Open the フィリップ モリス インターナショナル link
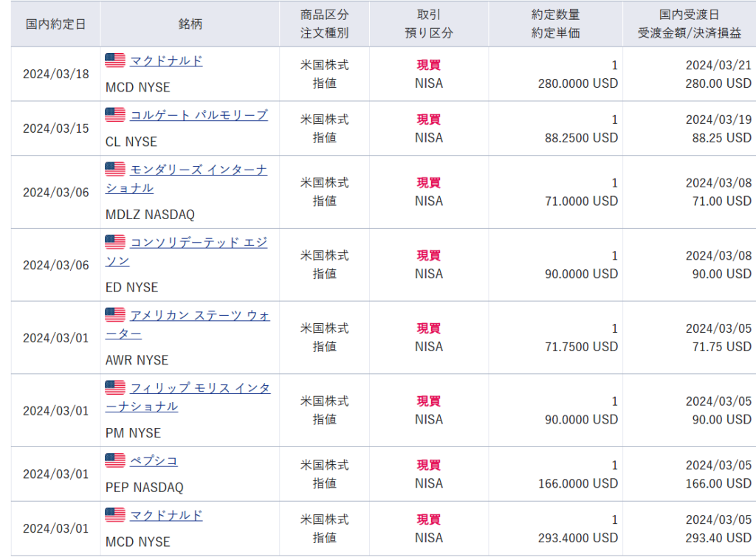 [x=200, y=388]
